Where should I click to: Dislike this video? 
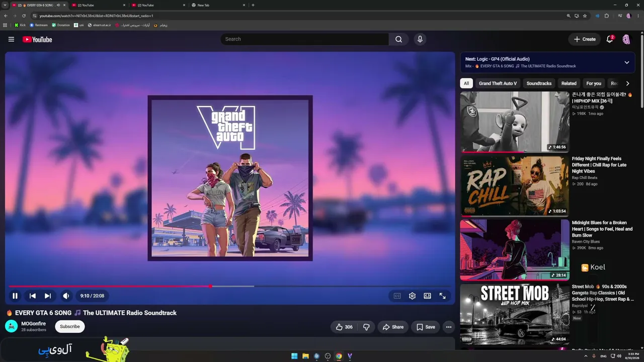click(x=366, y=327)
